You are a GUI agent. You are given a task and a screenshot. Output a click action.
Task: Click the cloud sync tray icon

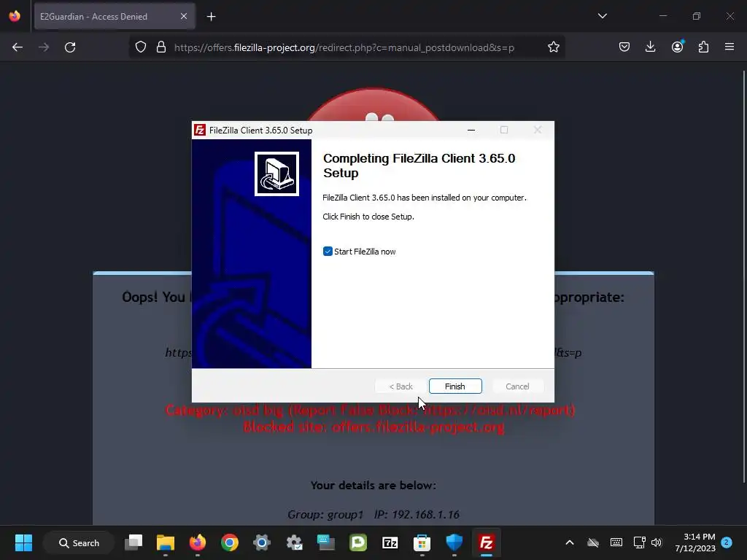(592, 542)
